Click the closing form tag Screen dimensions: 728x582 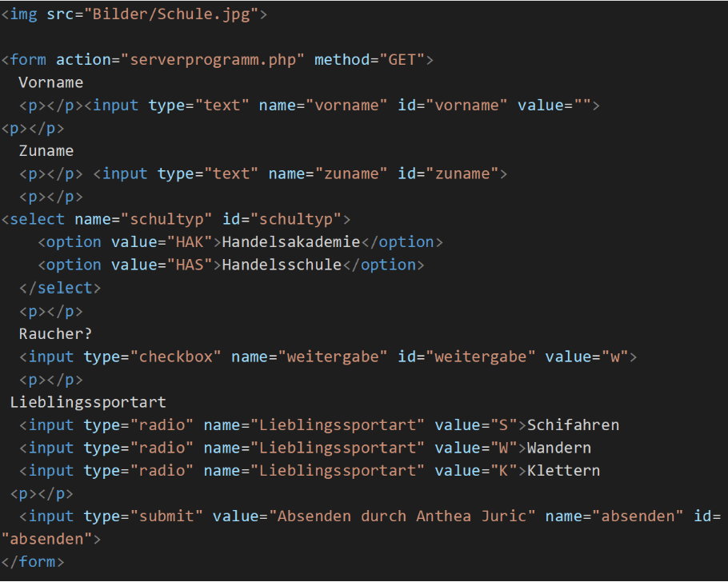[33, 562]
